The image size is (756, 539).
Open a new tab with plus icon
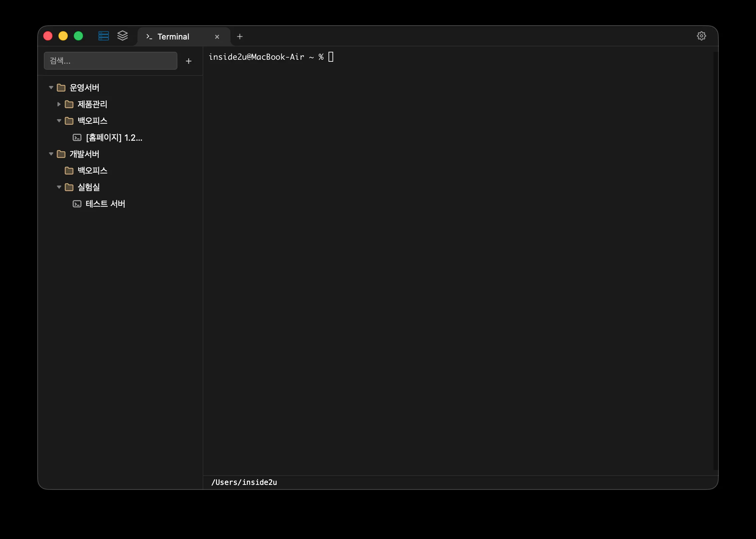[x=239, y=37]
